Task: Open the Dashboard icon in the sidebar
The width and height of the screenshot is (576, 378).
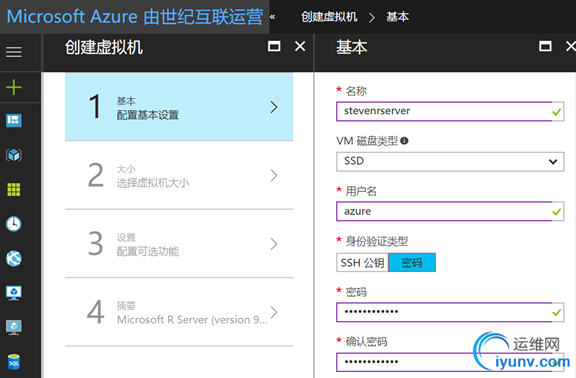Action: pyautogui.click(x=14, y=120)
